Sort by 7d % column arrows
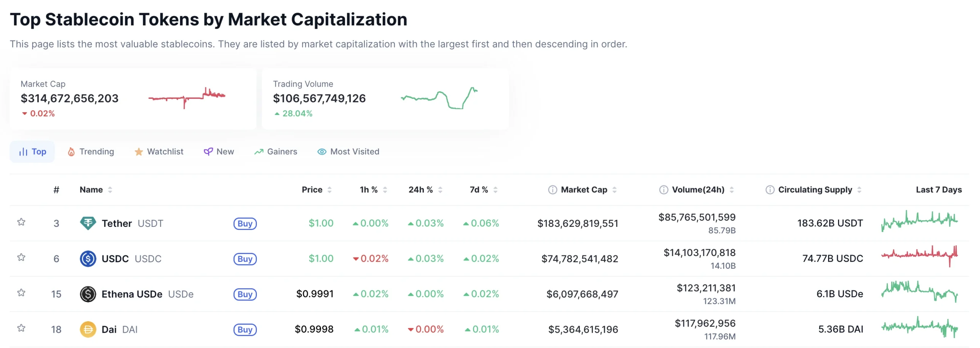 click(x=495, y=190)
